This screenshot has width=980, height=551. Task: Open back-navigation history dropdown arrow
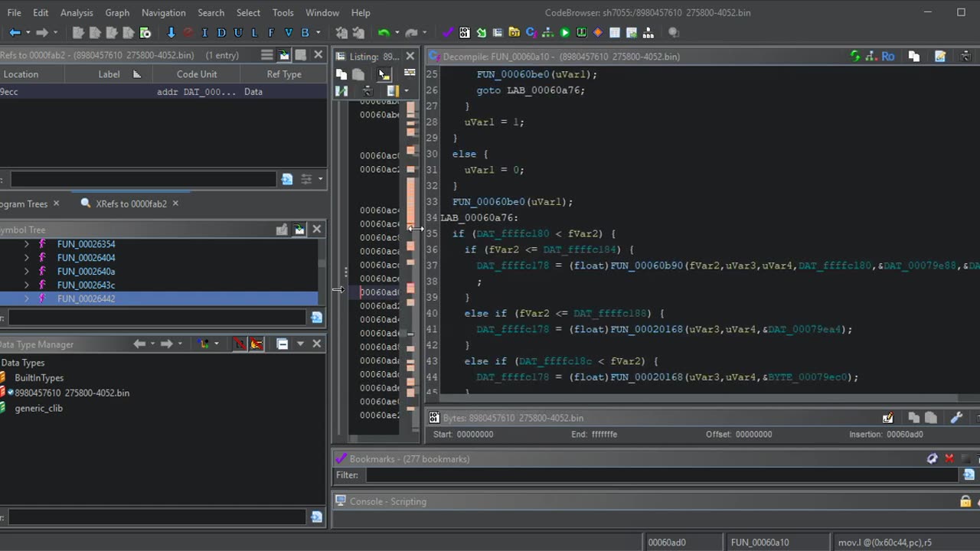(x=28, y=32)
